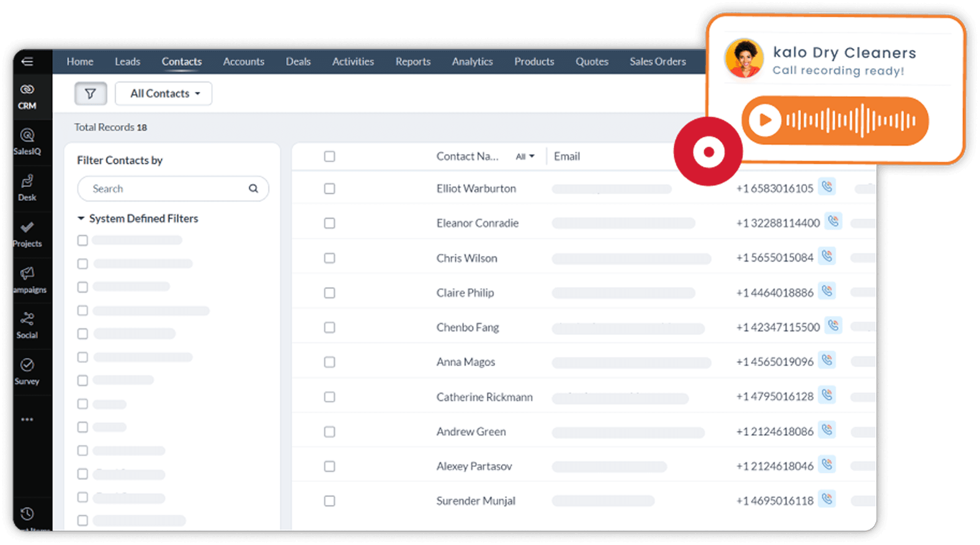This screenshot has width=980, height=545.
Task: Open Elliot Warburton's contact record
Action: (476, 189)
